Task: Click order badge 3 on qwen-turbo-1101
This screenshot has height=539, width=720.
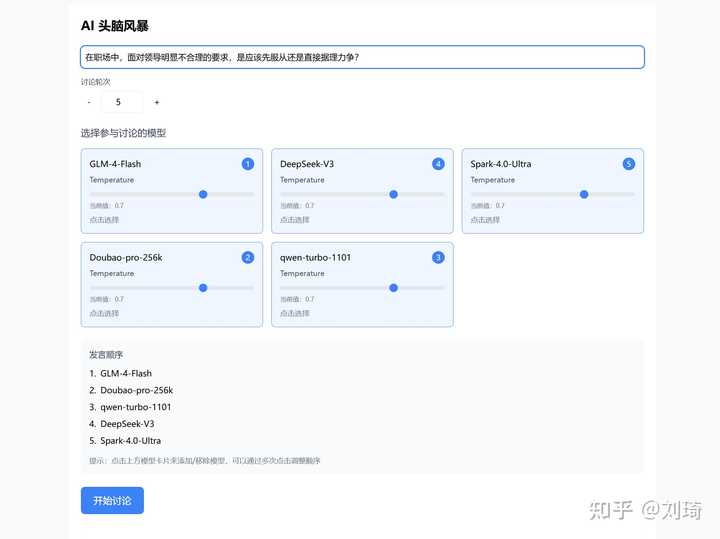Action: tap(438, 258)
